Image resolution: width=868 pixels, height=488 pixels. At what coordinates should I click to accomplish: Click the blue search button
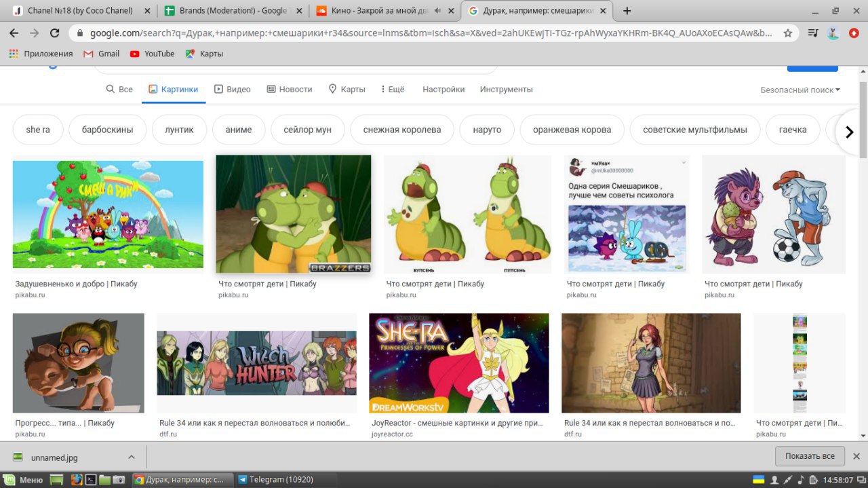click(x=812, y=68)
